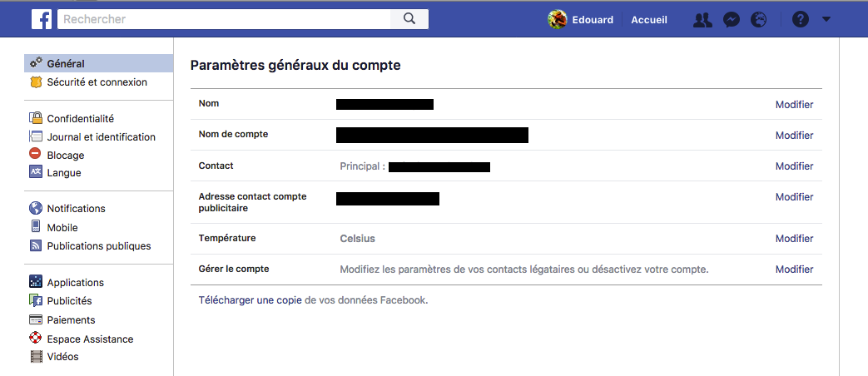Open the Notifications settings item
This screenshot has height=376, width=868.
click(x=76, y=209)
